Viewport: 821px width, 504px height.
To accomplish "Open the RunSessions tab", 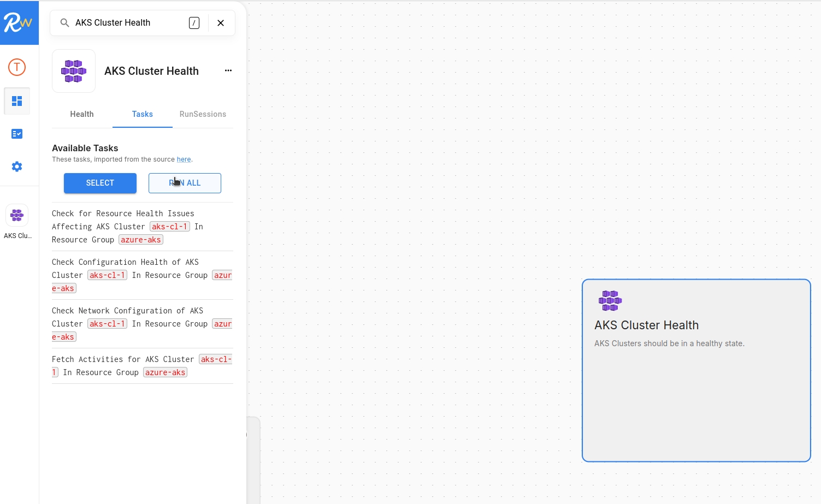I will [x=203, y=114].
